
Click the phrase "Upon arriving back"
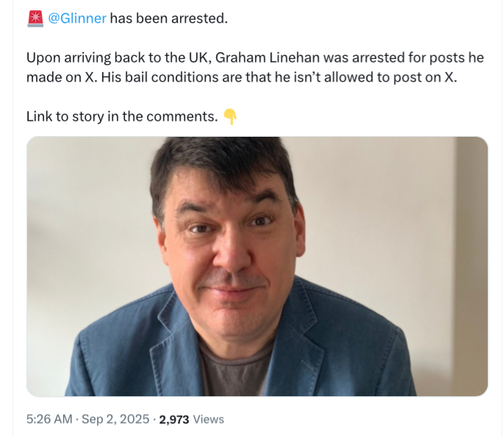point(86,58)
